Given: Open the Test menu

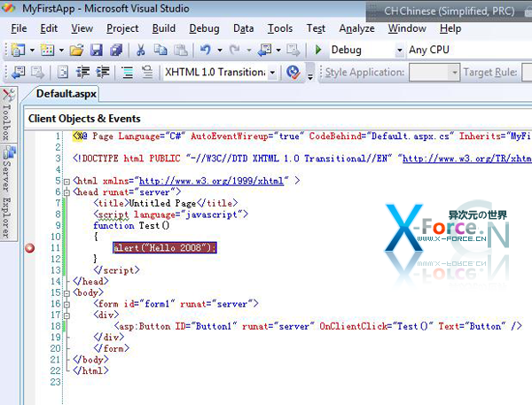Looking at the screenshot, I should 316,28.
